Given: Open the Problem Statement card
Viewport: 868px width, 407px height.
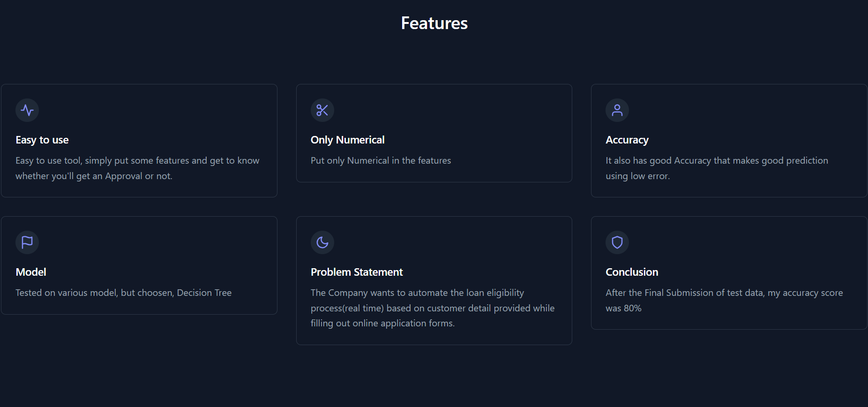Looking at the screenshot, I should point(434,280).
